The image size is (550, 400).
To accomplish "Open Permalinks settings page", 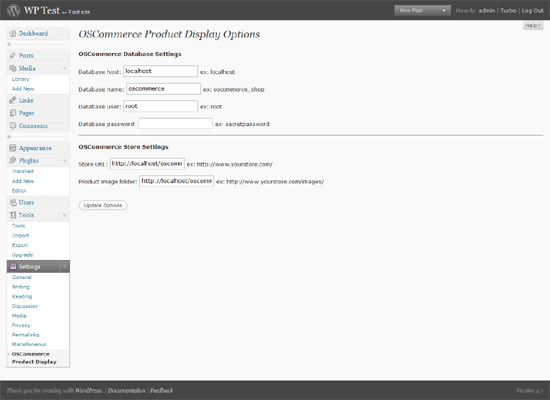I will 26,335.
